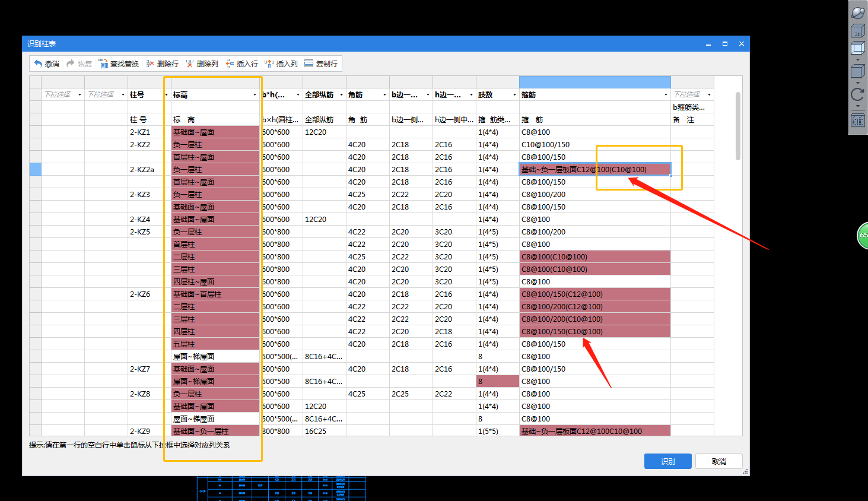
Task: Select cell C10@100/150
Action: (x=595, y=144)
